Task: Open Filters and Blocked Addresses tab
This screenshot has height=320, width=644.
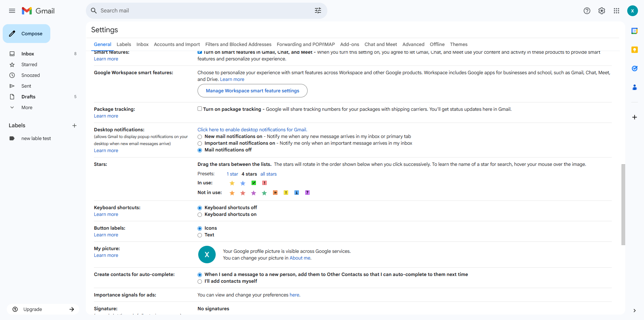Action: click(x=238, y=44)
